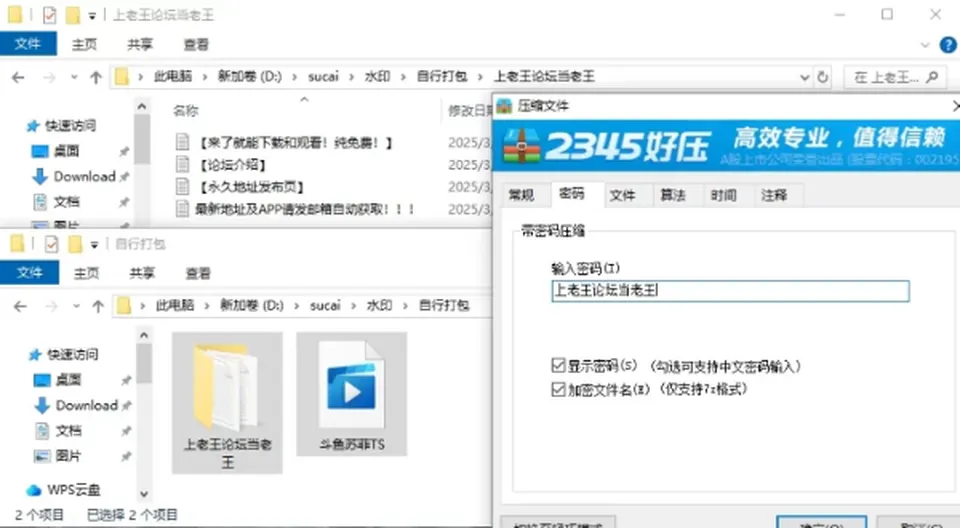The width and height of the screenshot is (960, 528).
Task: Click the 输入密码 password field
Action: click(x=730, y=291)
